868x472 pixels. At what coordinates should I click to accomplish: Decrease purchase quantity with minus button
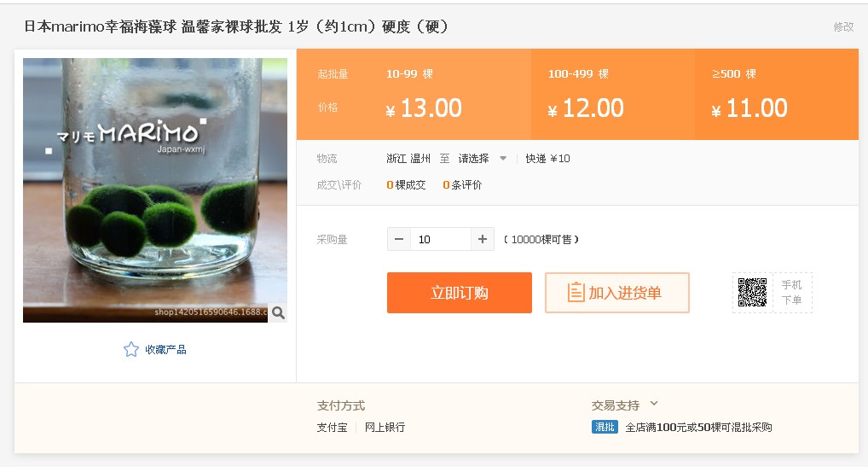[399, 239]
